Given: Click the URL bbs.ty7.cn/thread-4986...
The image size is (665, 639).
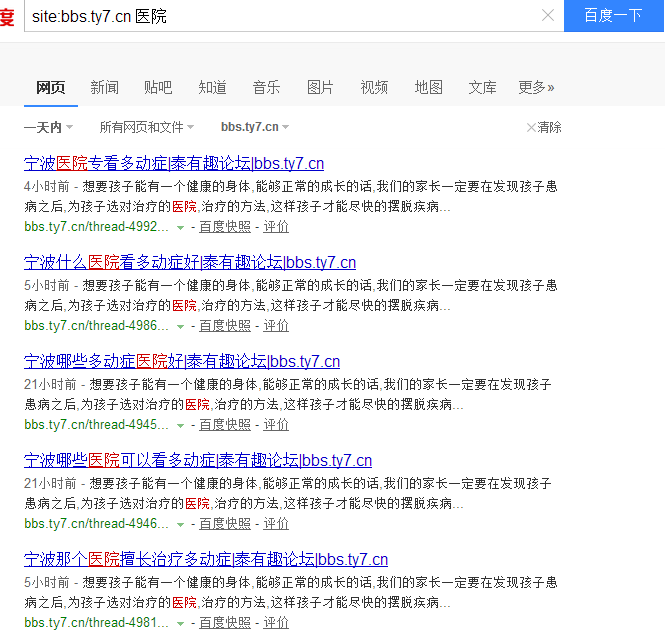Looking at the screenshot, I should click(x=96, y=326).
